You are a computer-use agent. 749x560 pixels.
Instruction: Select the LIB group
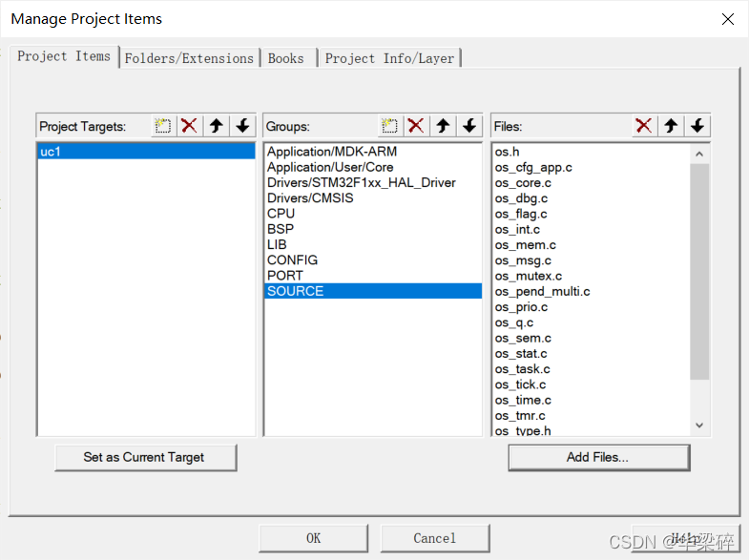tap(372, 244)
